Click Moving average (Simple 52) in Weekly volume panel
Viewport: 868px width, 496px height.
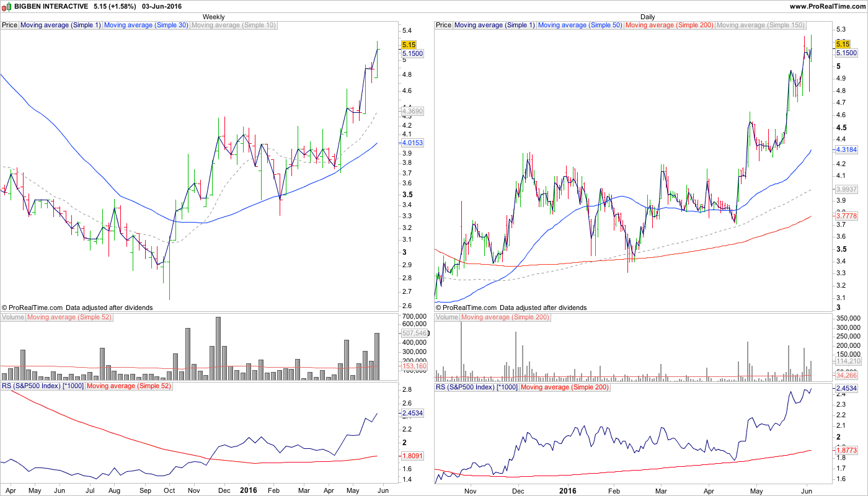69,317
